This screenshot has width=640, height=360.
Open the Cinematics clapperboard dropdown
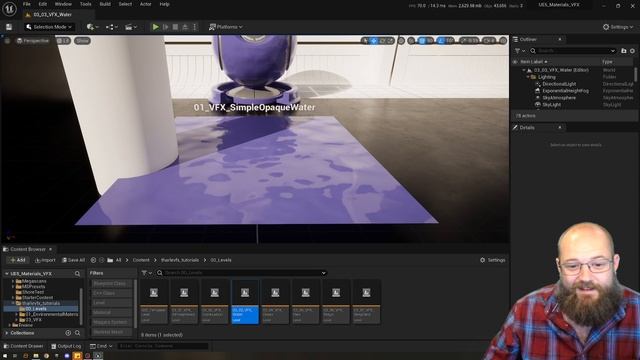coord(131,27)
